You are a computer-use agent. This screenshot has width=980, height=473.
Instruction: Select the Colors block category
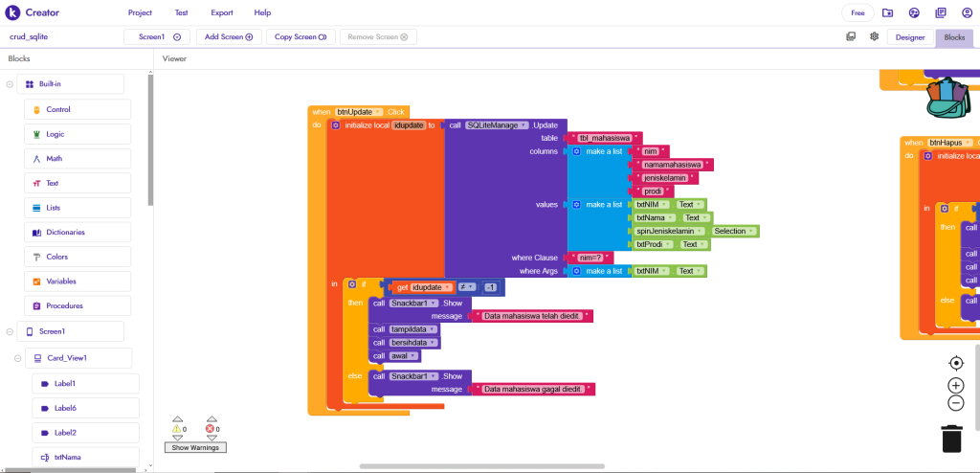tap(57, 257)
